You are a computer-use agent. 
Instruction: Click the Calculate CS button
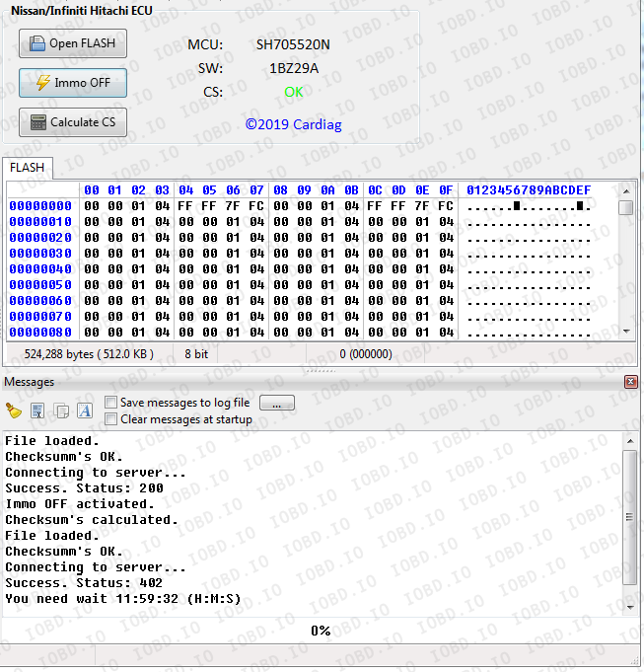[x=73, y=122]
